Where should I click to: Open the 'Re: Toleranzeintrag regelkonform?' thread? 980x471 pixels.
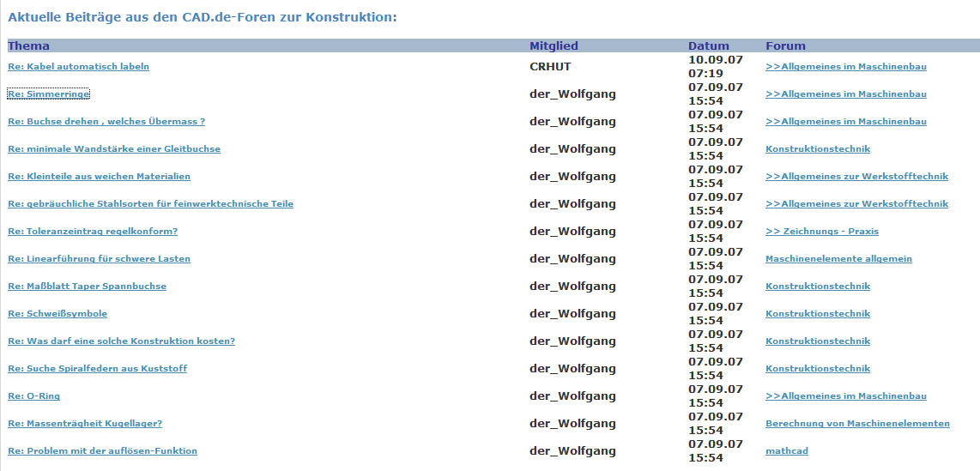pyautogui.click(x=93, y=232)
